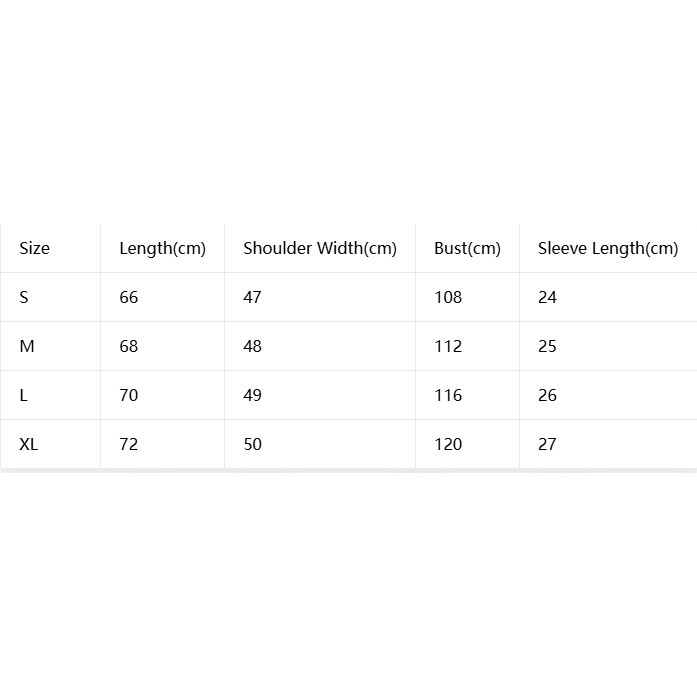
Task: Select shoulder width value 48
Action: 252,346
